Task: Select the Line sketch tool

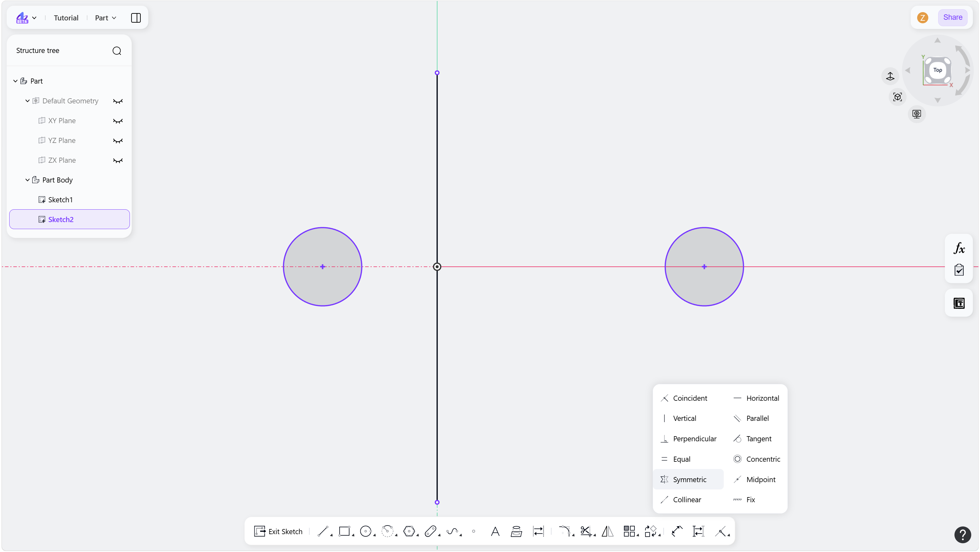Action: point(323,531)
